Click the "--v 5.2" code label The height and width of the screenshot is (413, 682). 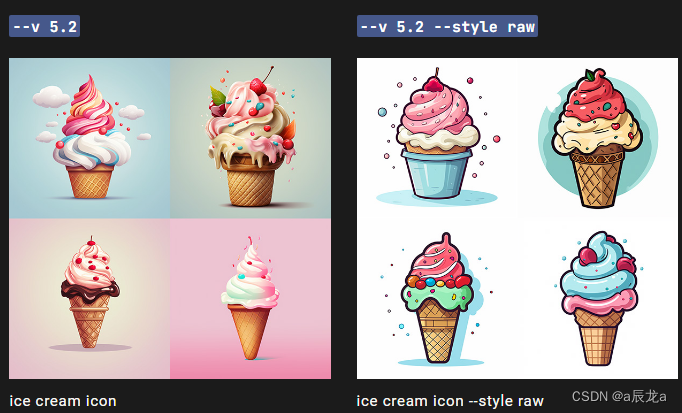click(x=44, y=27)
